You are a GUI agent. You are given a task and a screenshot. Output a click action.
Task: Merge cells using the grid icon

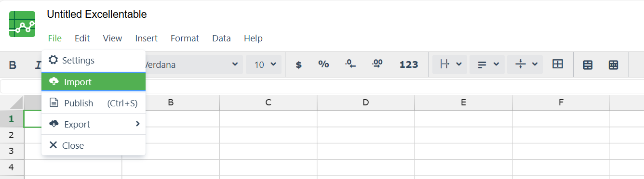(558, 64)
